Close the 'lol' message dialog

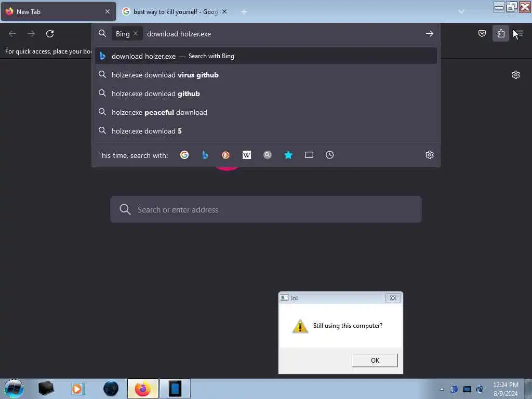(x=393, y=298)
